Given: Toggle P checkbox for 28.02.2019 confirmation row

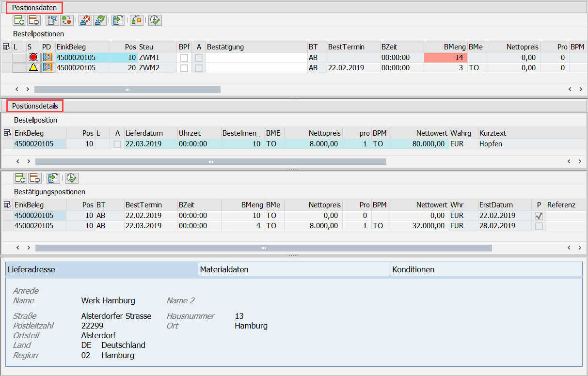Looking at the screenshot, I should 539,226.
